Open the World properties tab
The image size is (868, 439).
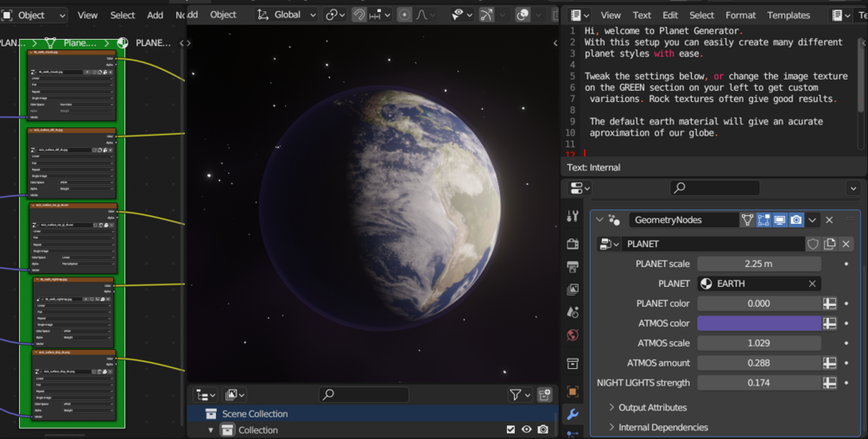(x=573, y=334)
